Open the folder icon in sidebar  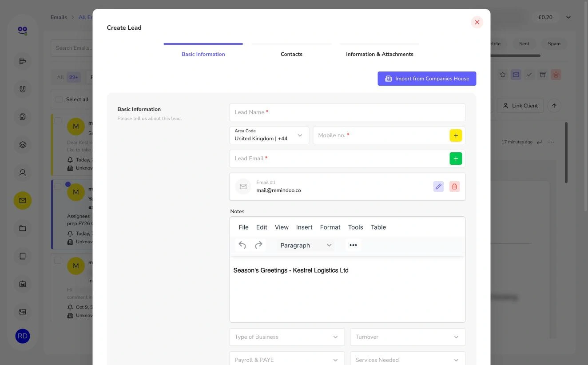(23, 228)
